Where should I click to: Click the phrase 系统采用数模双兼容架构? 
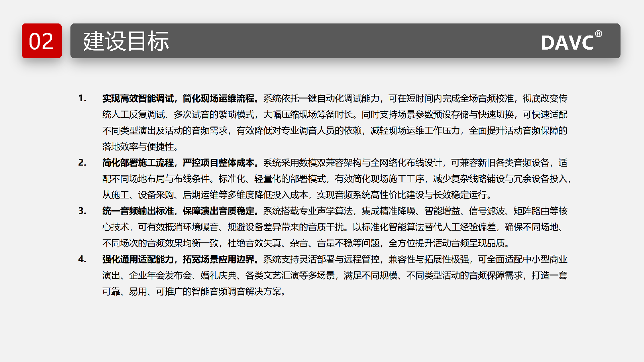[x=312, y=163]
